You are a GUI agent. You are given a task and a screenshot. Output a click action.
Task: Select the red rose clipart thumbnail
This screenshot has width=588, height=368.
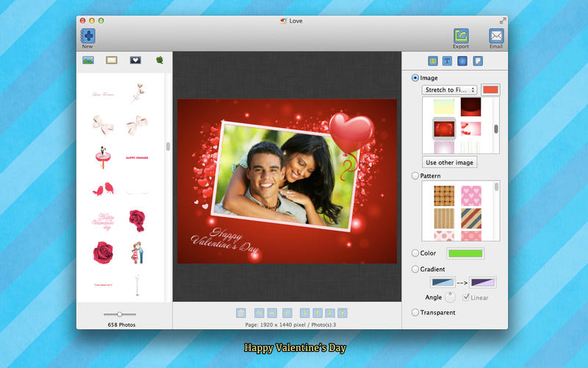click(137, 219)
